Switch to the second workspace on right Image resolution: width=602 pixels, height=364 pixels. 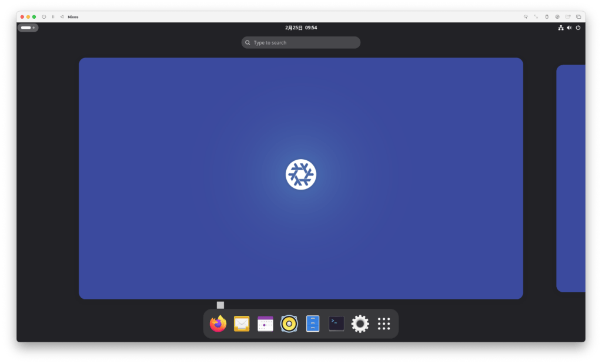click(571, 178)
